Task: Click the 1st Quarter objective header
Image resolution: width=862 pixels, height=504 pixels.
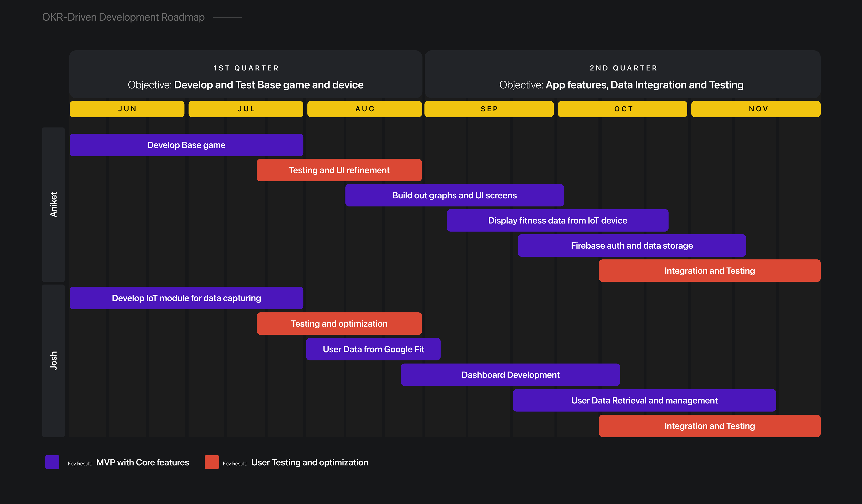Action: (x=246, y=75)
